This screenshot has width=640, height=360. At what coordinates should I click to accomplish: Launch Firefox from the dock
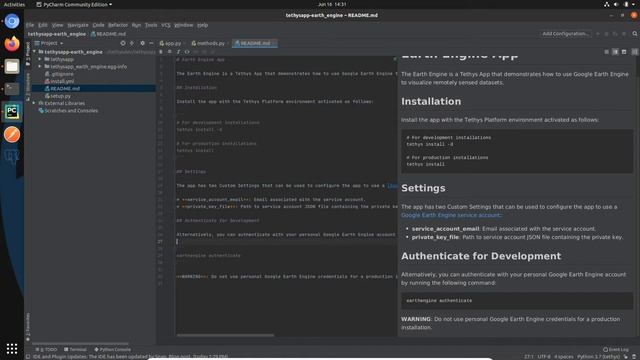point(12,44)
